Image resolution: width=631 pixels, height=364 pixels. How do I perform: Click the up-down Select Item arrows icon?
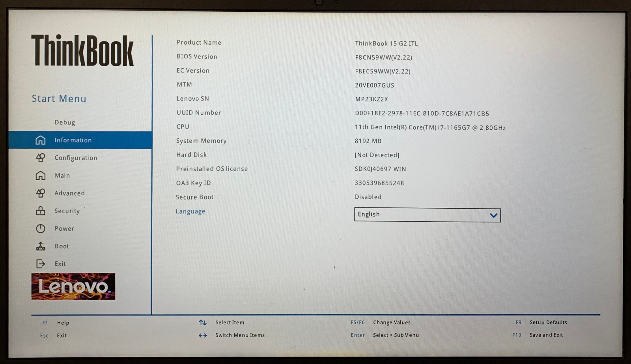point(203,323)
